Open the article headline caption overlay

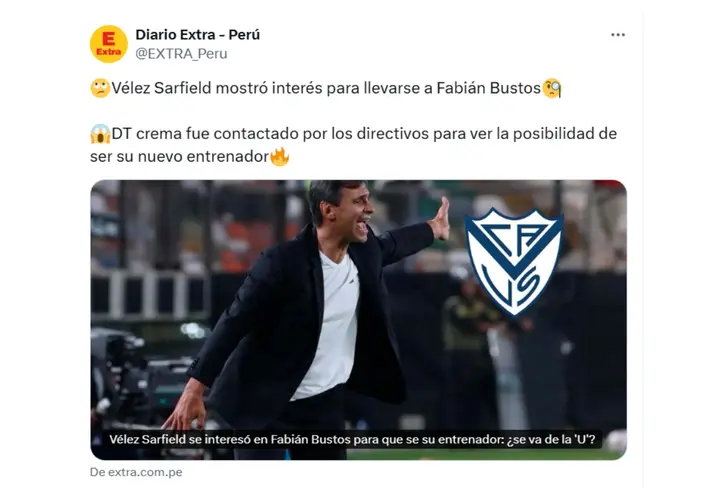coord(352,440)
